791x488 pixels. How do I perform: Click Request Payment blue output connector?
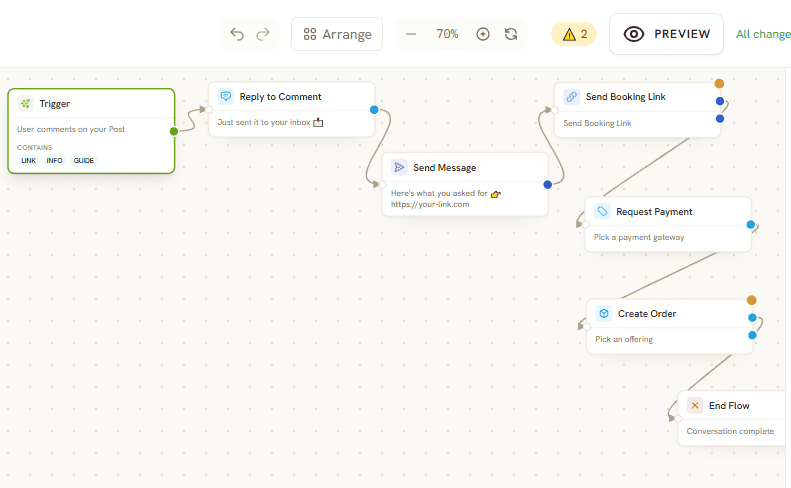(751, 225)
